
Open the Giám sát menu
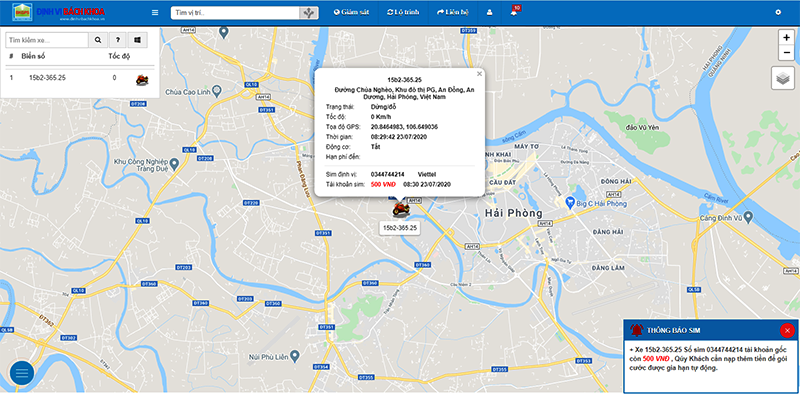pyautogui.click(x=352, y=12)
